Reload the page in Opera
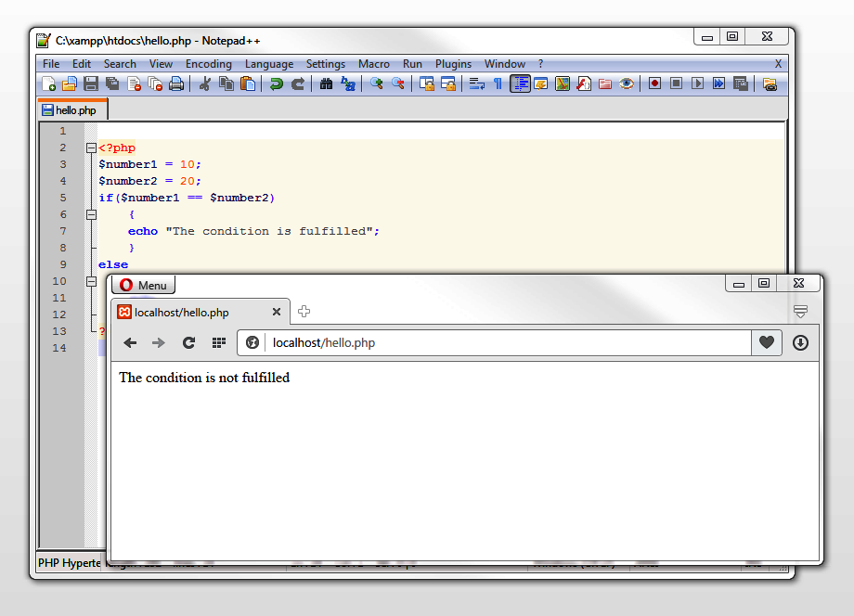The height and width of the screenshot is (616, 854). click(x=188, y=342)
